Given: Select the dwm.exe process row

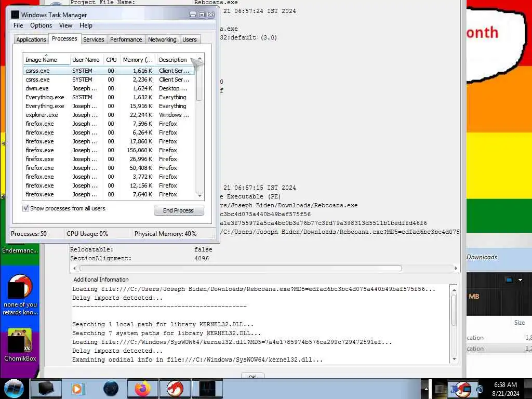Looking at the screenshot, I should [x=109, y=88].
